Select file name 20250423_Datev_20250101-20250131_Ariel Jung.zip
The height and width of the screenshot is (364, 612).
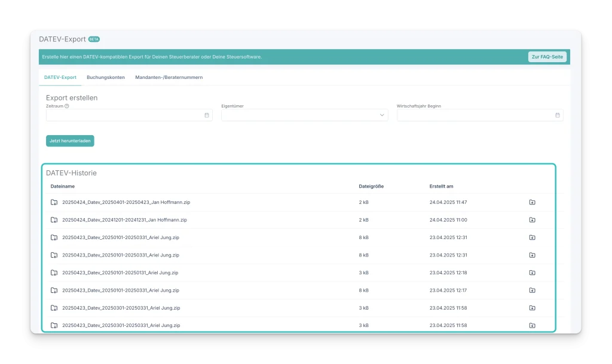click(120, 273)
